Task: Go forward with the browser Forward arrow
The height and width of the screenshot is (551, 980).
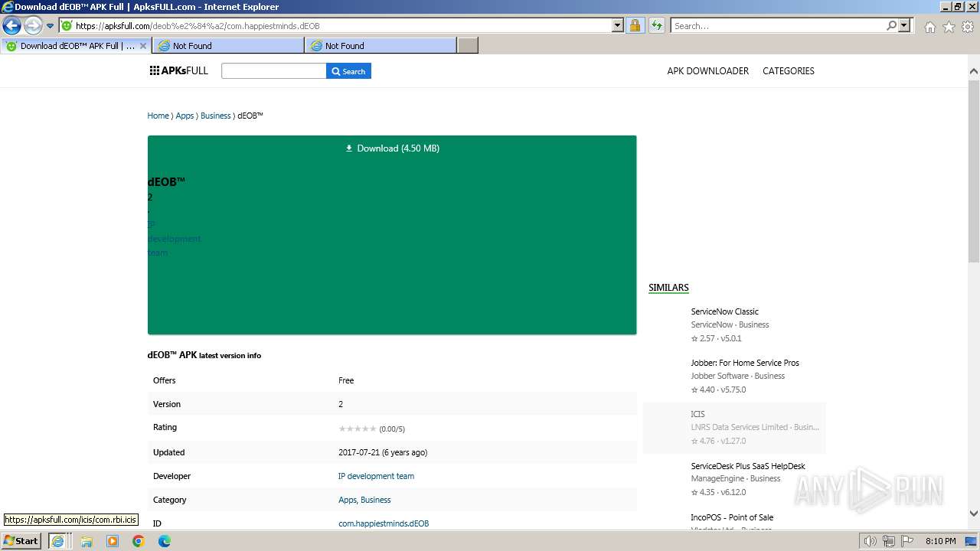Action: coord(33,25)
